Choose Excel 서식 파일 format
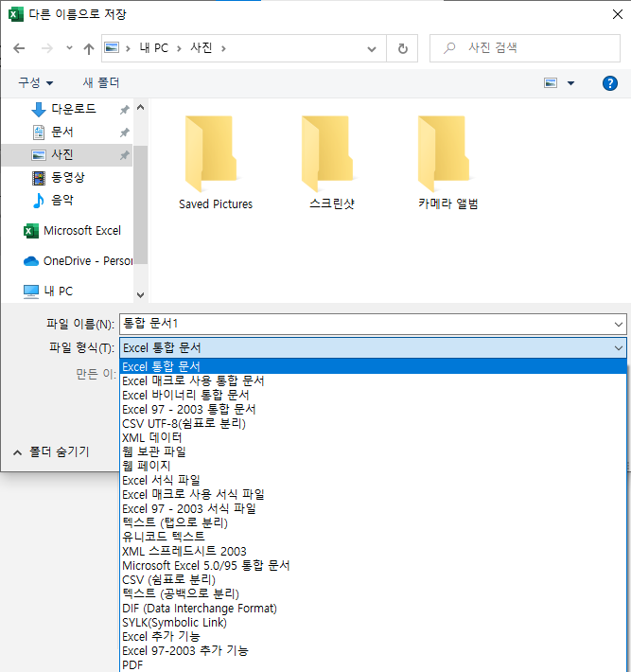The image size is (631, 672). coord(373,480)
